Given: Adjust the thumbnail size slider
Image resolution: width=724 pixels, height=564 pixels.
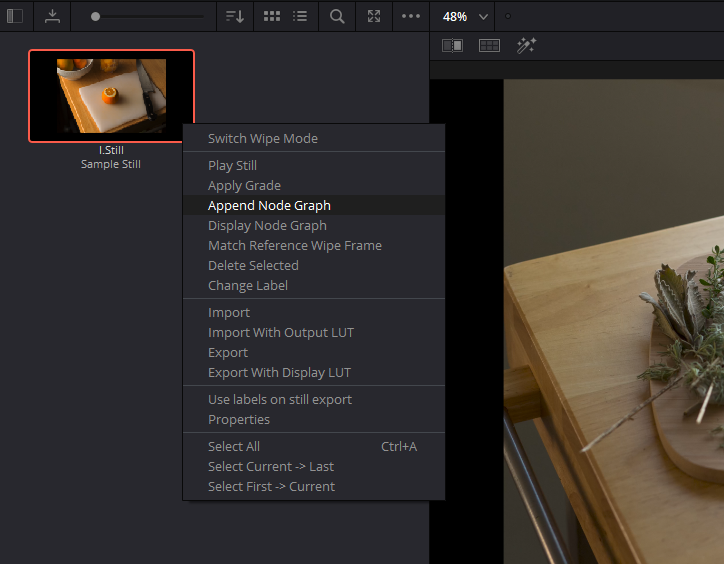Looking at the screenshot, I should [x=96, y=16].
